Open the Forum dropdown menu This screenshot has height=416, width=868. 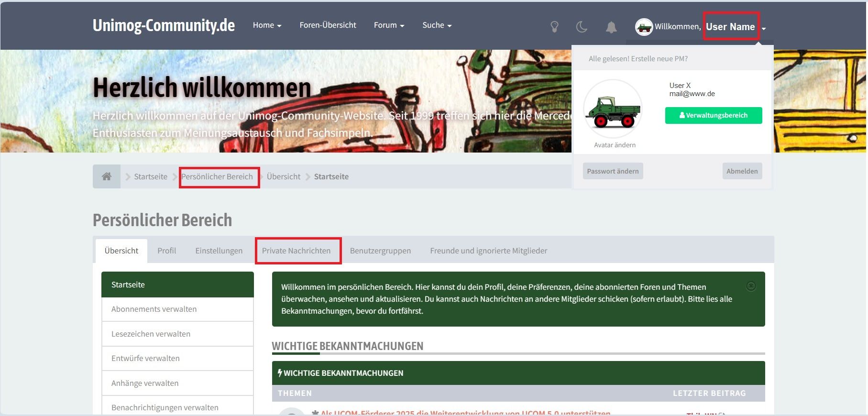(389, 25)
